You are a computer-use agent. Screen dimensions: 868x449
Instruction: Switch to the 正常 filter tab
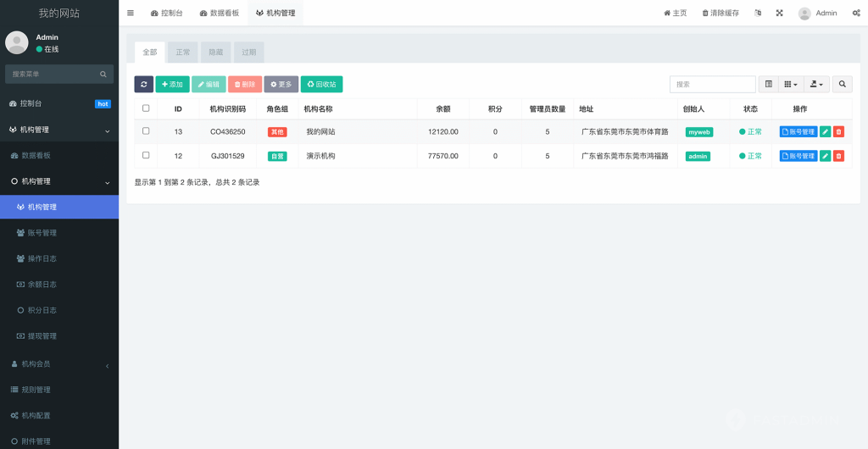[x=183, y=53]
